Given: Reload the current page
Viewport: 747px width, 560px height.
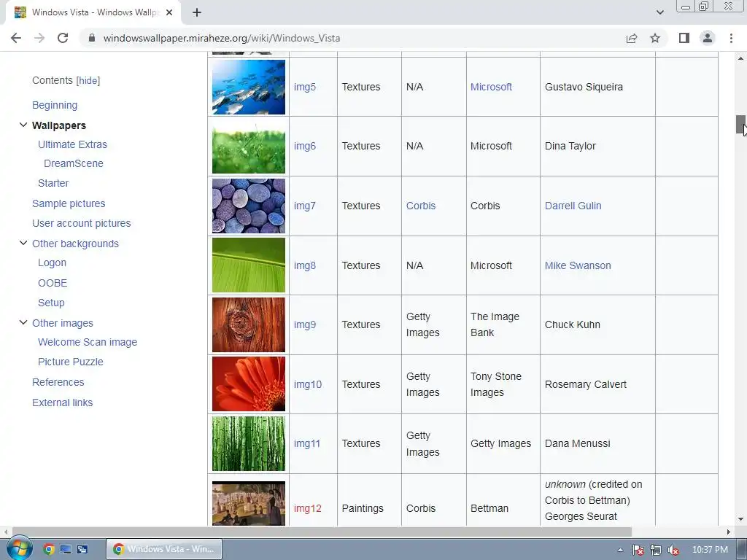Looking at the screenshot, I should pos(63,38).
